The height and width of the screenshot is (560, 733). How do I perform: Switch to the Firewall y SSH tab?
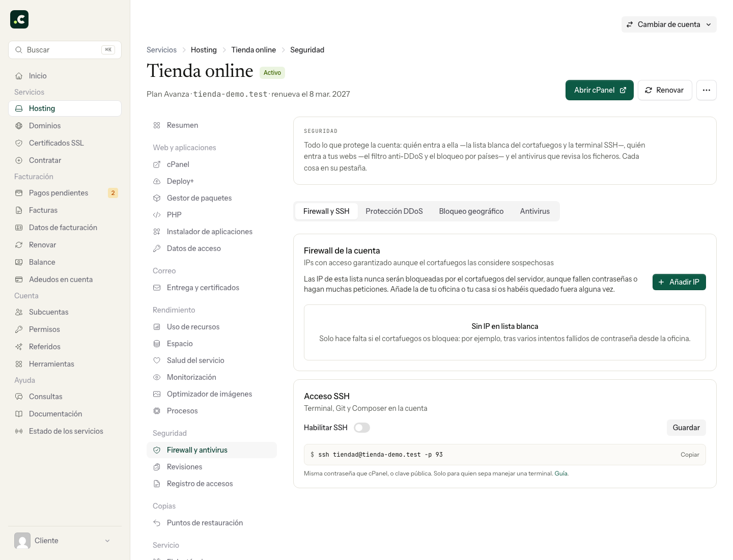(326, 211)
